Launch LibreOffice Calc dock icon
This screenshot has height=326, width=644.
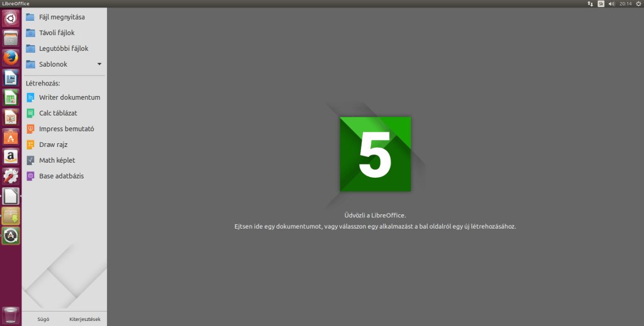pyautogui.click(x=11, y=97)
